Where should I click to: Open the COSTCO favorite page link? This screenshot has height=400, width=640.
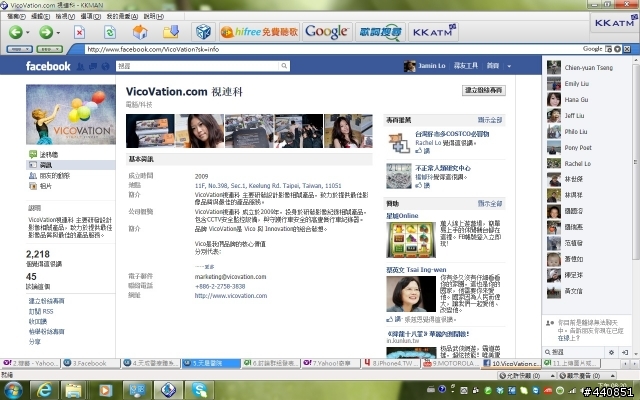pyautogui.click(x=452, y=134)
